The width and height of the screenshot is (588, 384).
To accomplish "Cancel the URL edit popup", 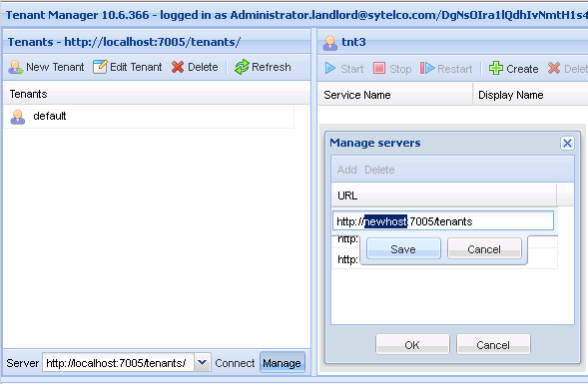I will click(x=484, y=248).
